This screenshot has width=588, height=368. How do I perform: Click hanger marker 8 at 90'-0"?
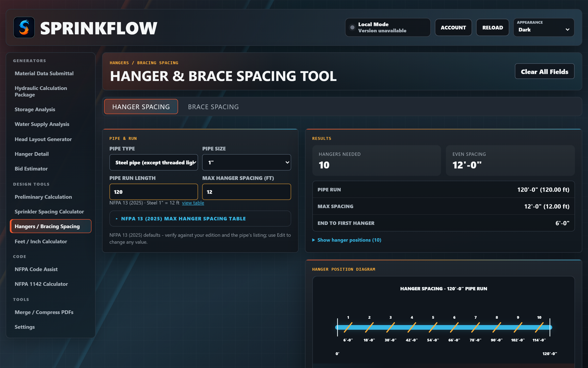click(x=497, y=327)
